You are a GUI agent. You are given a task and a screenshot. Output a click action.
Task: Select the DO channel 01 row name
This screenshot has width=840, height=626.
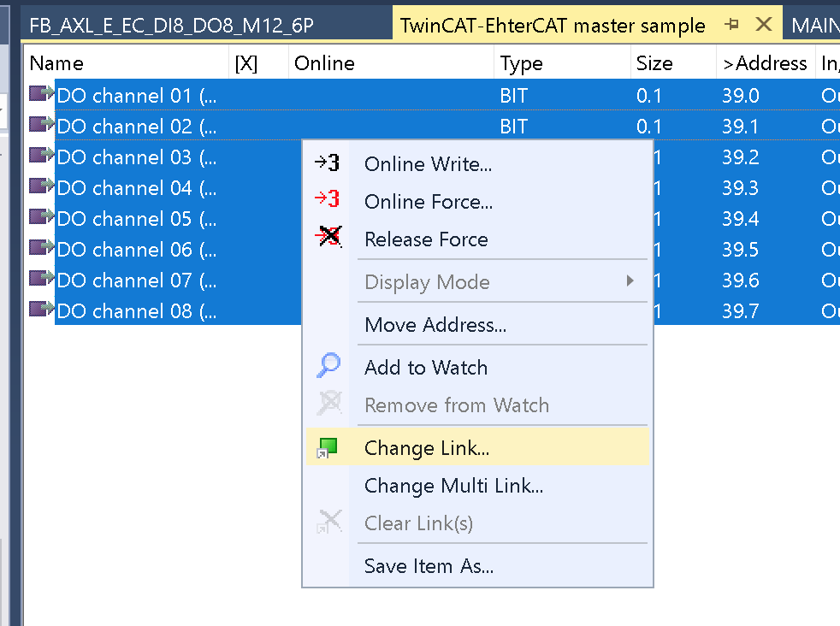(x=137, y=96)
